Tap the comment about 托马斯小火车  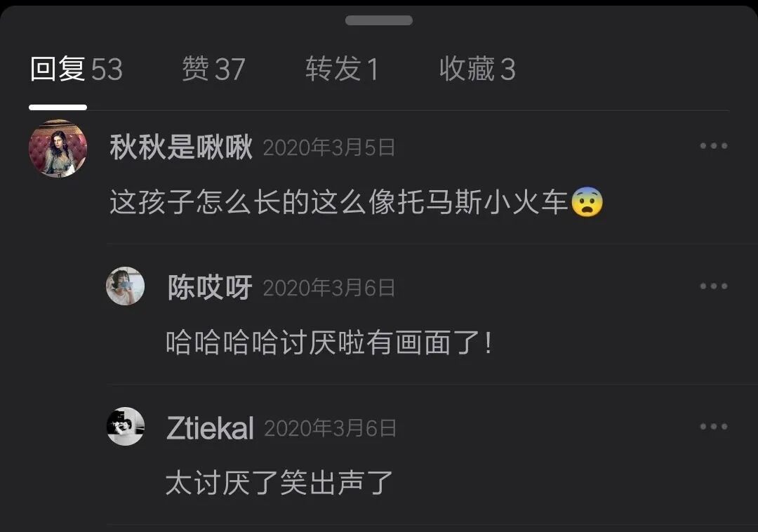tap(357, 202)
